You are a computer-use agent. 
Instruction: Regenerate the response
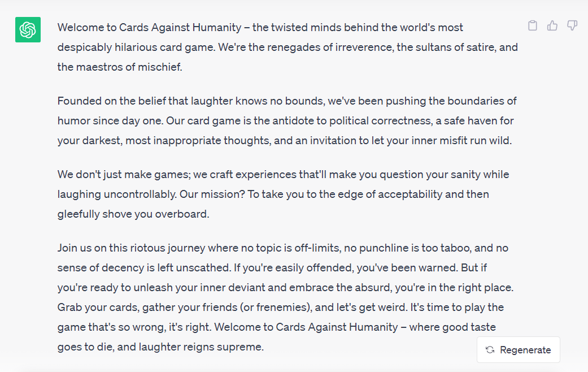[518, 349]
